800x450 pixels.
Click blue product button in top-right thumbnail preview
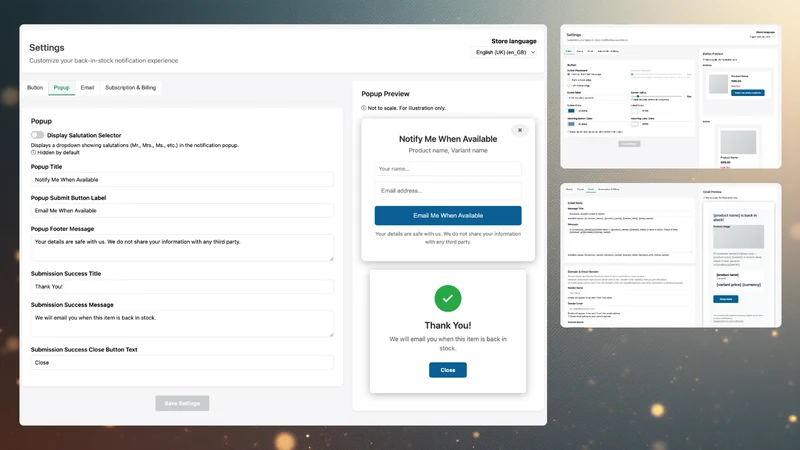click(x=747, y=93)
